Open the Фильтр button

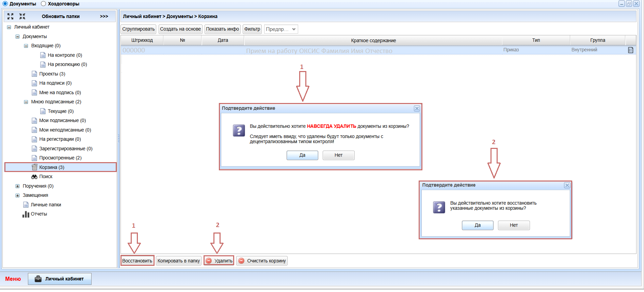[252, 29]
